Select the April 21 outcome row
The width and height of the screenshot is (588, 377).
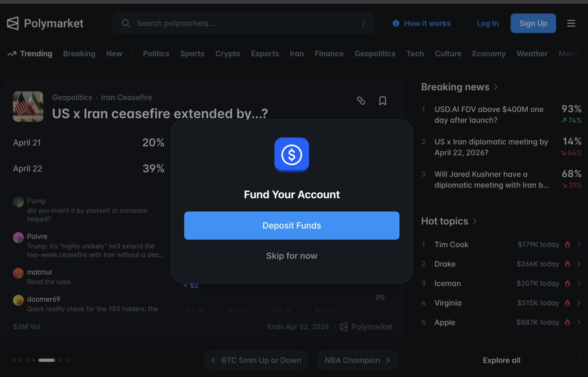pyautogui.click(x=89, y=143)
